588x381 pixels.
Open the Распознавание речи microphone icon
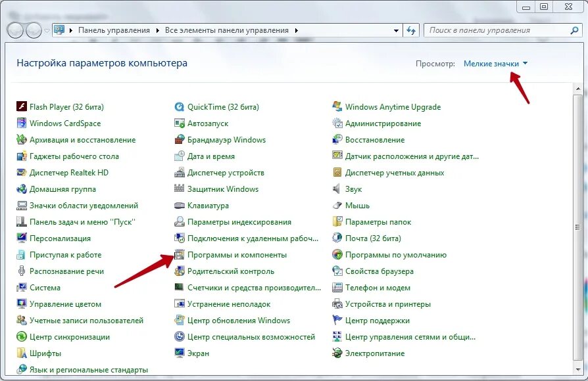coord(21,271)
